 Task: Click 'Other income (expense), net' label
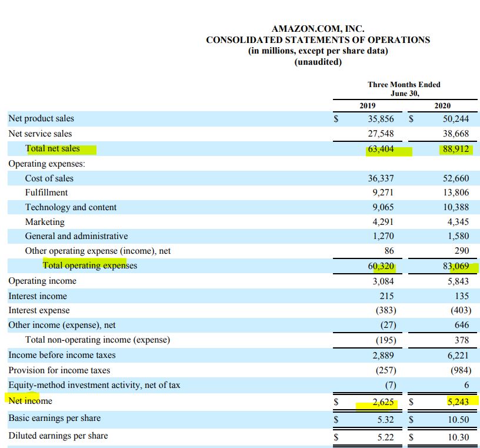[x=62, y=325]
